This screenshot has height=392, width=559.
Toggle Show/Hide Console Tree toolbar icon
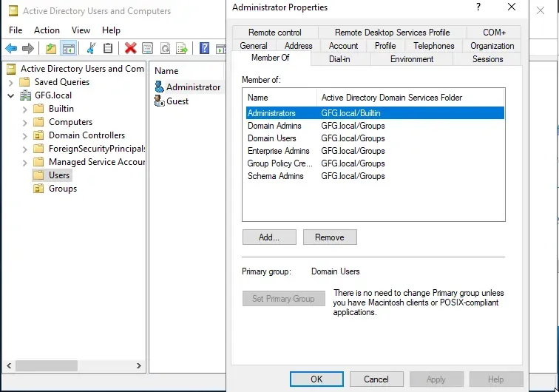pos(68,48)
